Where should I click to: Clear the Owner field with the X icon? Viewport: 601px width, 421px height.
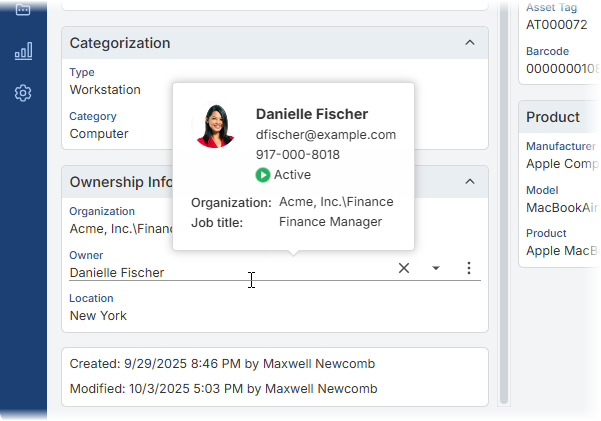coord(404,268)
